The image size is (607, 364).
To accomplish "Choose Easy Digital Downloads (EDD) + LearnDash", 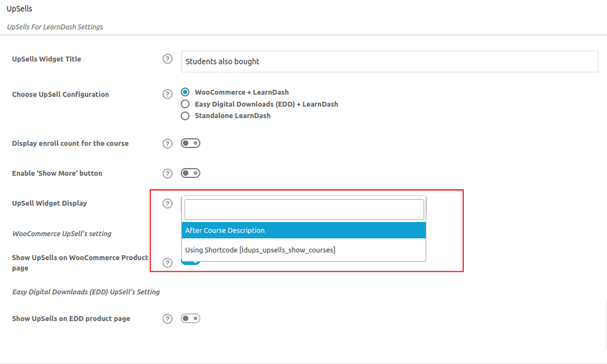I will pos(186,104).
